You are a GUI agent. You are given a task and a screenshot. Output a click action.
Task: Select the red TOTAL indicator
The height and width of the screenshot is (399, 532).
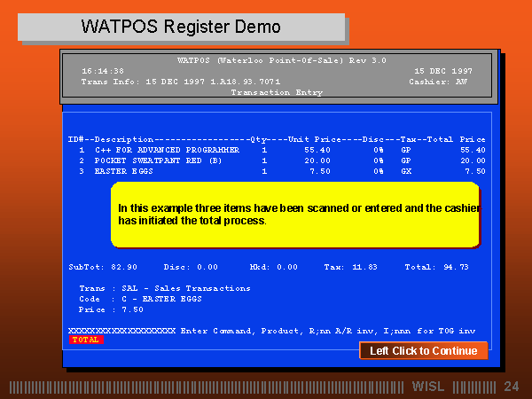pos(86,340)
